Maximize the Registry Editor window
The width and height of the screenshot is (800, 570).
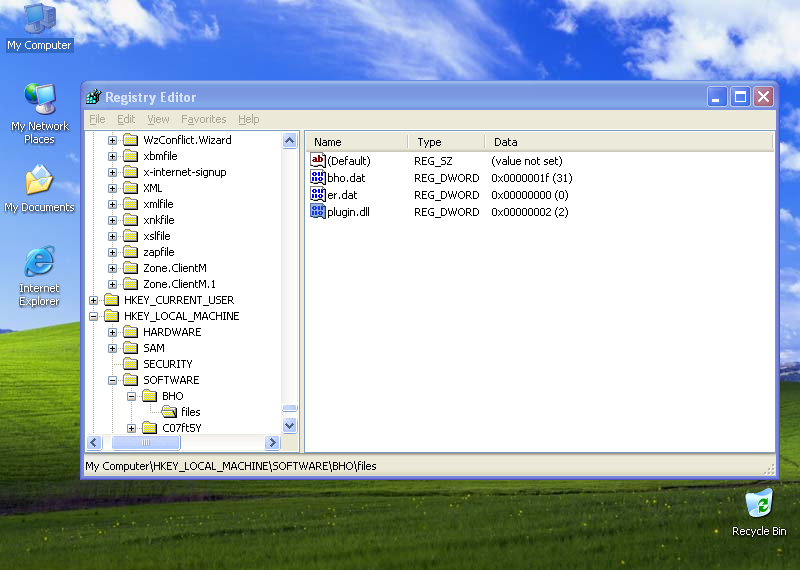tap(740, 96)
